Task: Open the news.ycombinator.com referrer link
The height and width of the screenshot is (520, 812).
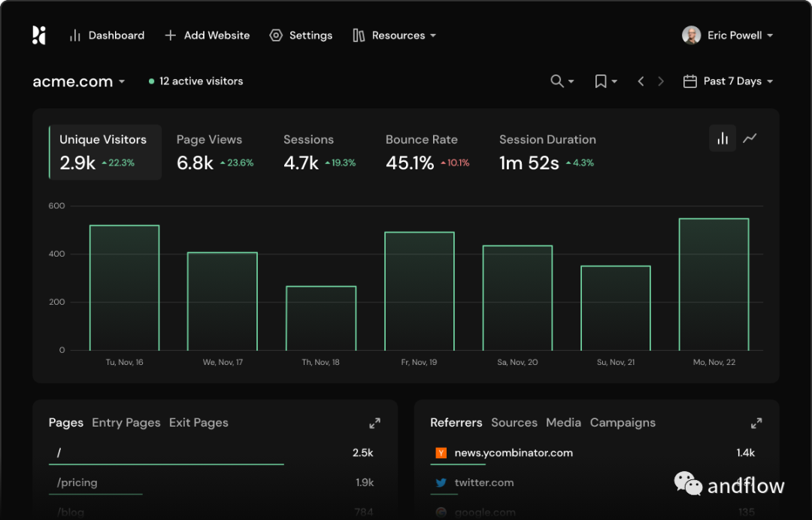Action: [513, 453]
